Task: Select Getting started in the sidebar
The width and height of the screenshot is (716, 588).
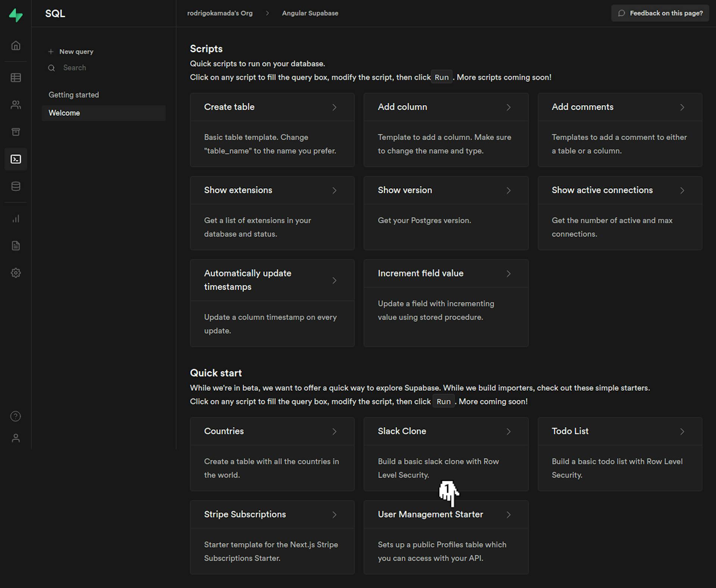Action: [74, 95]
